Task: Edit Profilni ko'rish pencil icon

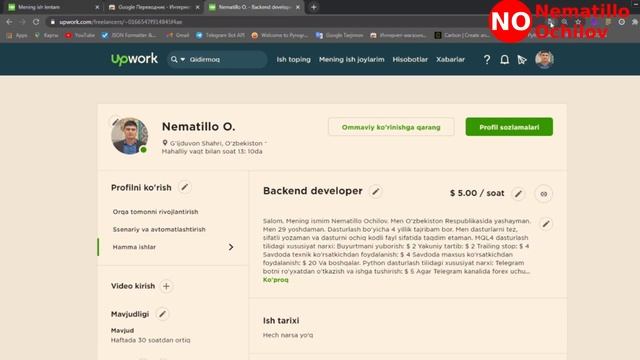Action: pos(184,187)
